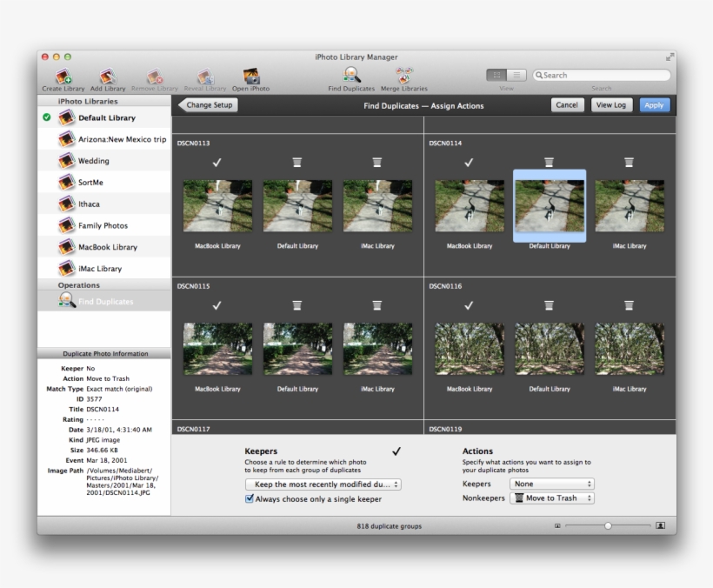The width and height of the screenshot is (713, 588).
Task: Click the Apply button
Action: 655,105
